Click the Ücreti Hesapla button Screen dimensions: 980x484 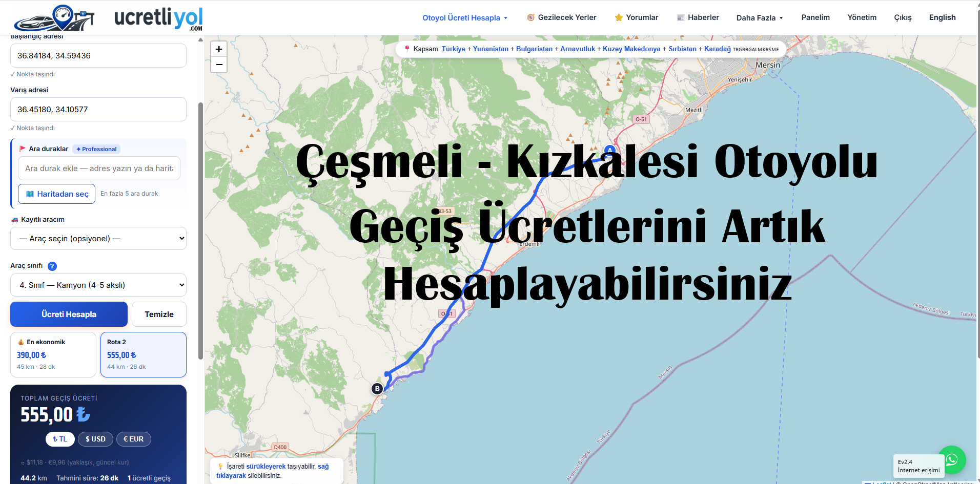69,314
